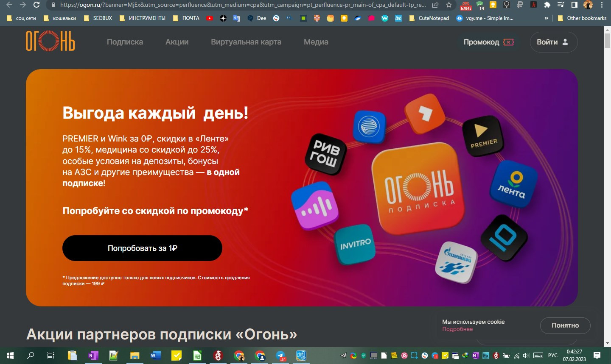
Task: Open the Dee bookmark
Action: [x=257, y=18]
